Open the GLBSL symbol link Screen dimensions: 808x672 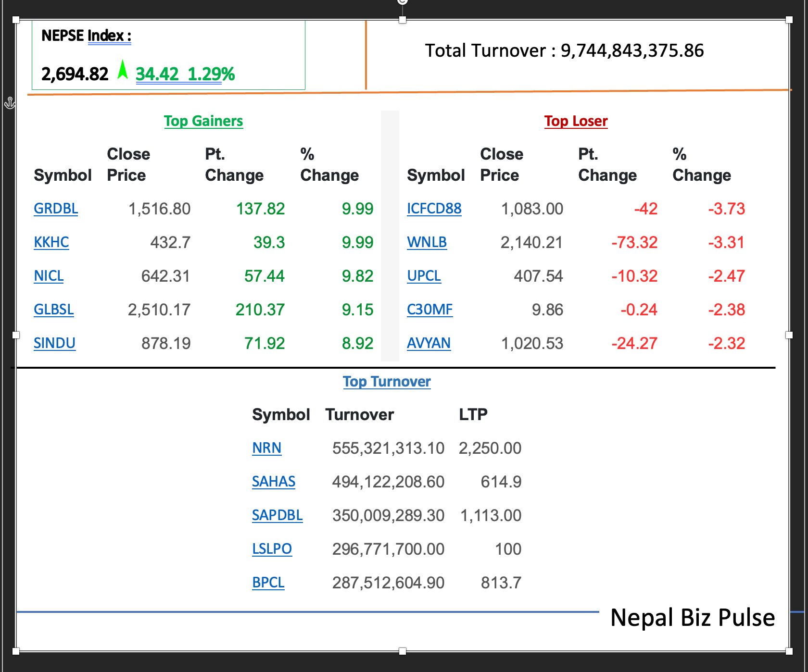point(54,310)
